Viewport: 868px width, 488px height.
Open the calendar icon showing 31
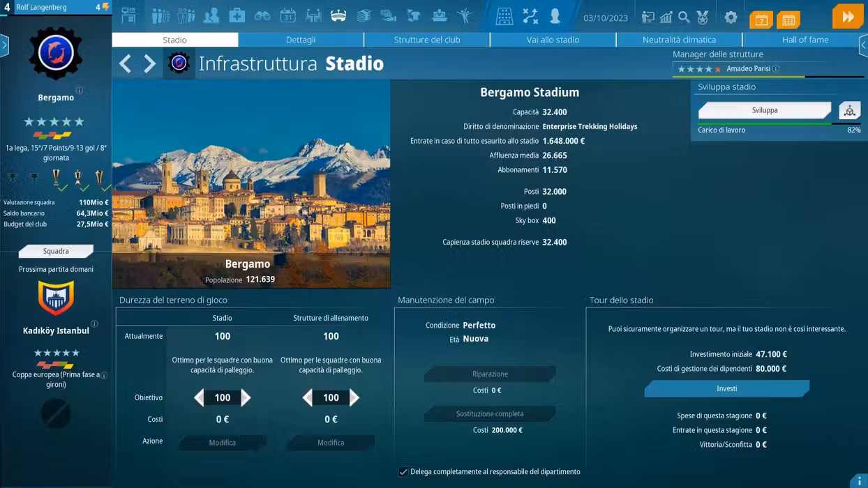(x=287, y=15)
